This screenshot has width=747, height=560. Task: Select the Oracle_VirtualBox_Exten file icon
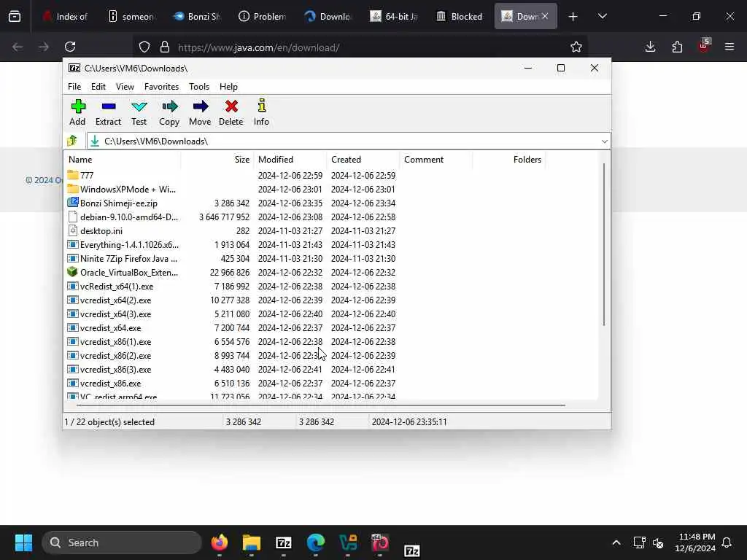click(72, 272)
